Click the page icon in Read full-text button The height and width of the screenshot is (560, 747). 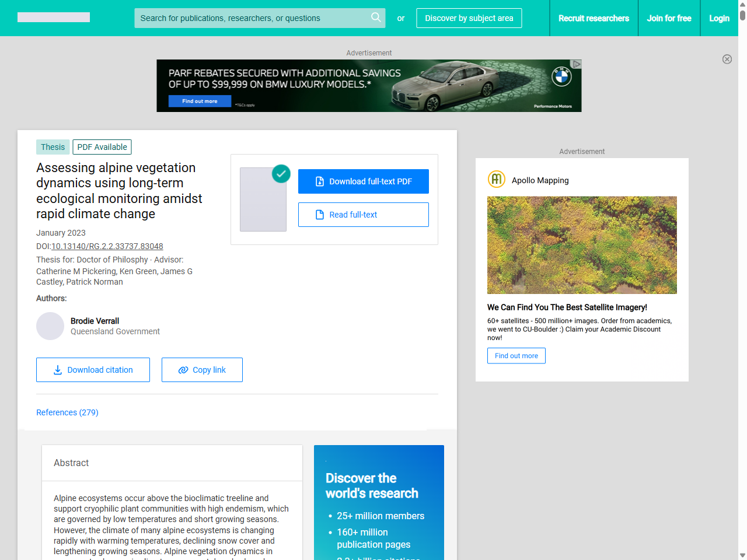pos(319,215)
